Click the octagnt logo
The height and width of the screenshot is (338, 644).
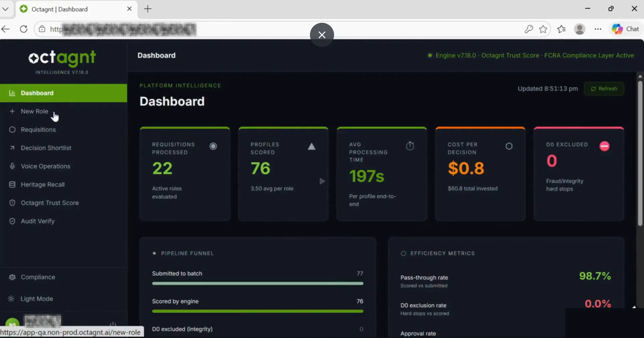(x=62, y=58)
